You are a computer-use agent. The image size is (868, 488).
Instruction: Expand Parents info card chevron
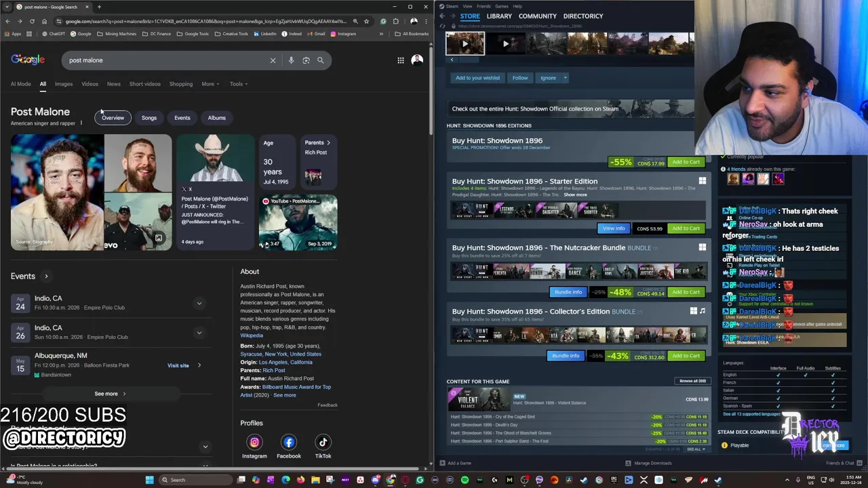(x=328, y=143)
